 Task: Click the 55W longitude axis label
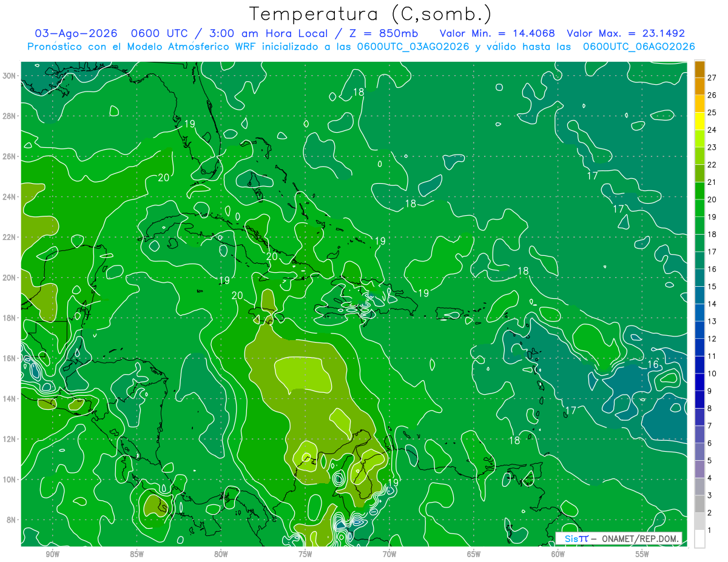coord(642,554)
